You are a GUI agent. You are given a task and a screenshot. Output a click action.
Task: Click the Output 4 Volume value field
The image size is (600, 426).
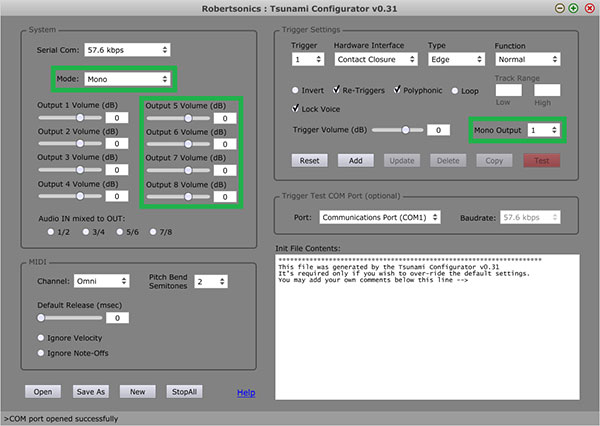[117, 196]
